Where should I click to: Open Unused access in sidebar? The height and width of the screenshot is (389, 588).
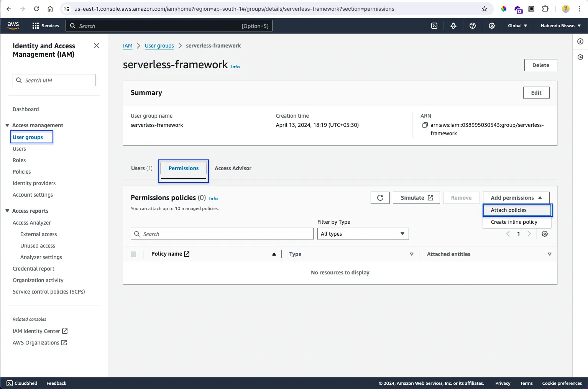coord(38,246)
